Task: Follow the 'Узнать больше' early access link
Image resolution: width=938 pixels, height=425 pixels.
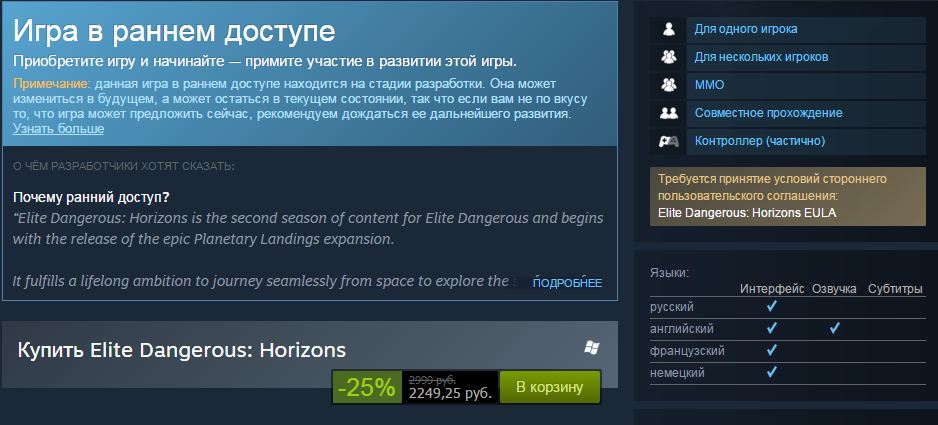Action: point(59,129)
